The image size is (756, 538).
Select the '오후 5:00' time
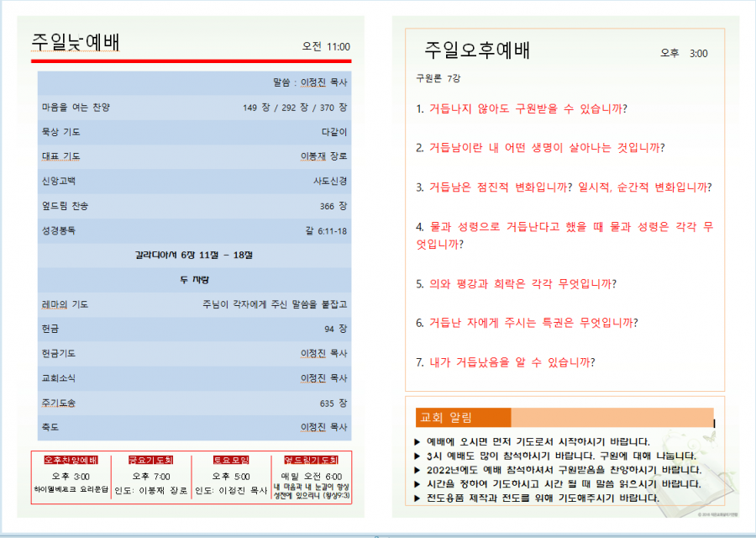pos(231,477)
